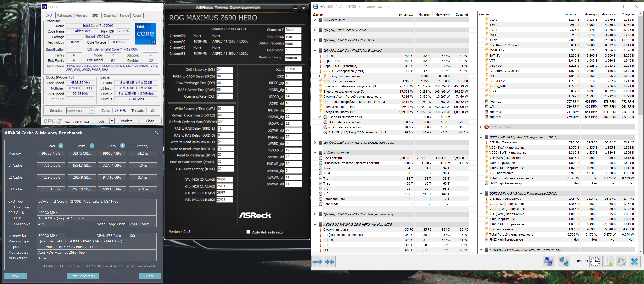Click the Validate button in CPU-Z

click(127, 121)
